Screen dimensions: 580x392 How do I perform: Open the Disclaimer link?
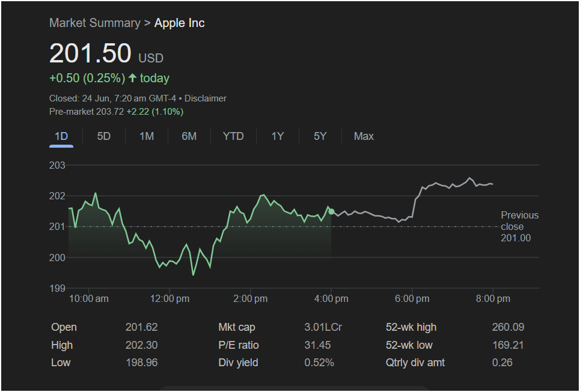pos(206,98)
